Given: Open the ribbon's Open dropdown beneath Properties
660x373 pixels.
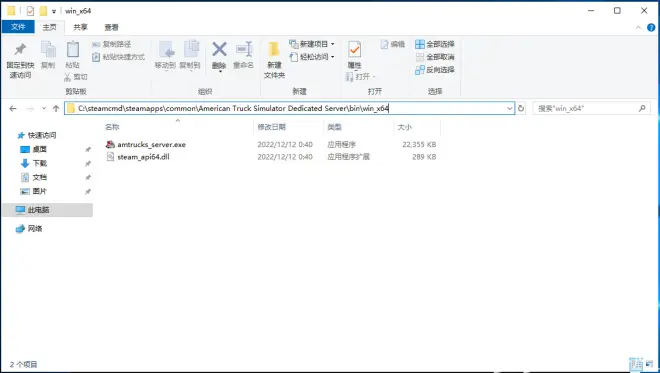Looking at the screenshot, I should click(x=360, y=77).
